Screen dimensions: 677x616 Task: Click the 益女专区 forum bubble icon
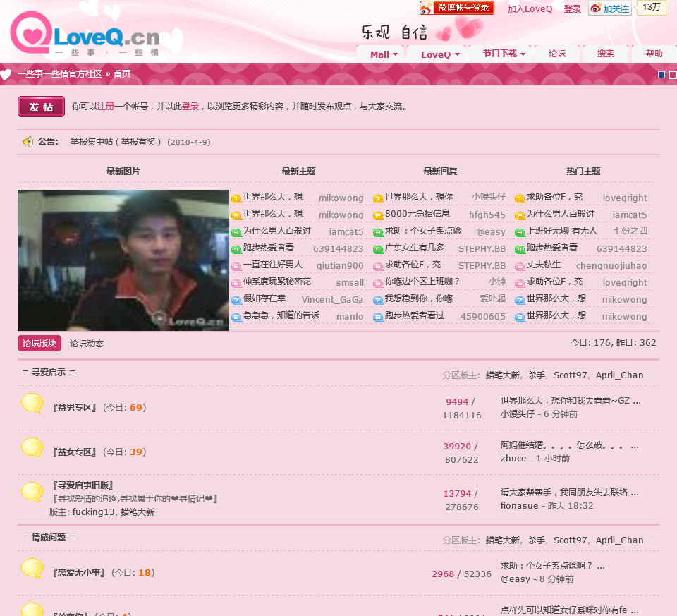point(32,447)
